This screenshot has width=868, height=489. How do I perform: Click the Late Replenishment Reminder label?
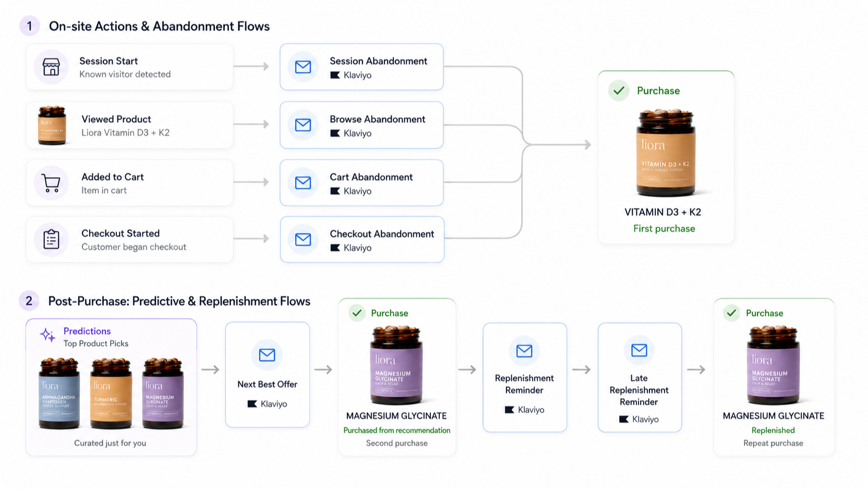tap(639, 390)
